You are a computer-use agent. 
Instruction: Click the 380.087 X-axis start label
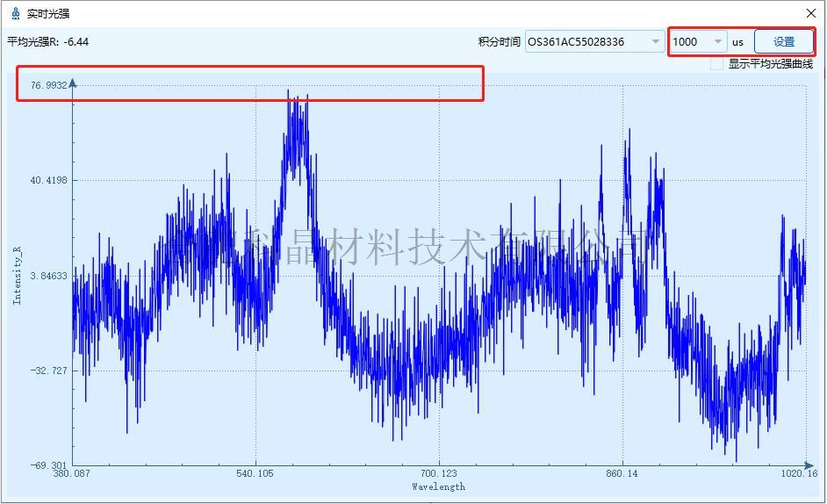coord(73,474)
